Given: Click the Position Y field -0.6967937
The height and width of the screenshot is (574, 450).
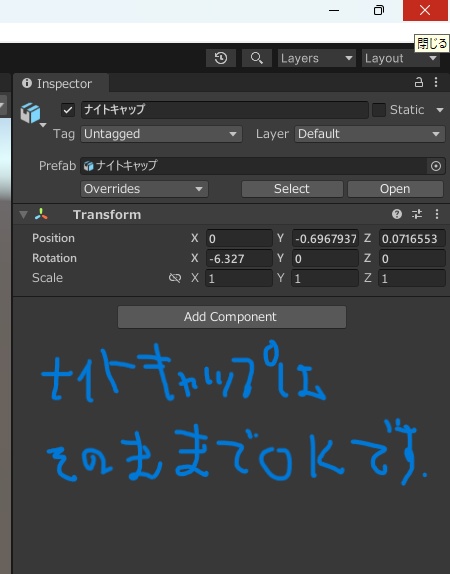Looking at the screenshot, I should click(325, 239).
